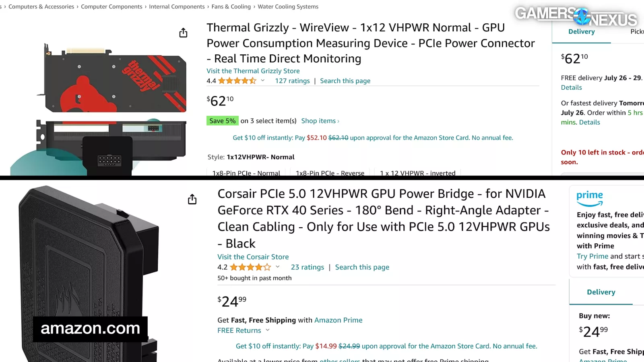Expand the 4.2 rating breakdown chevron
The image size is (644, 362).
coord(277,267)
